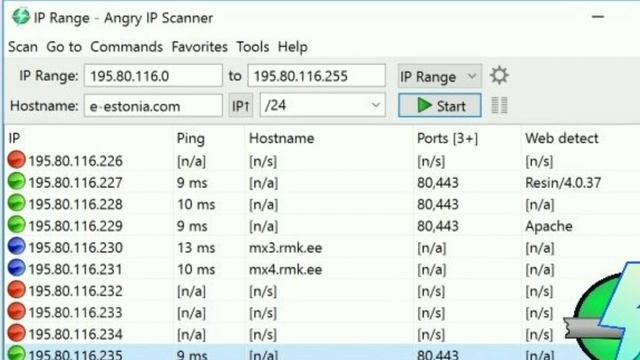Open the Go to menu

tap(64, 47)
